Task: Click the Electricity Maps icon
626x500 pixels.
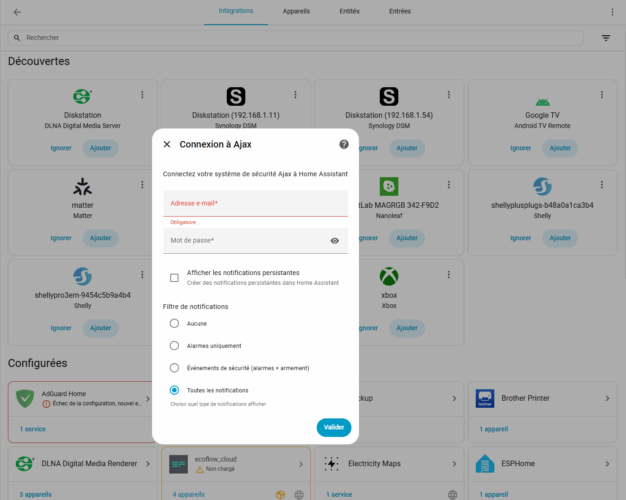Action: click(332, 464)
